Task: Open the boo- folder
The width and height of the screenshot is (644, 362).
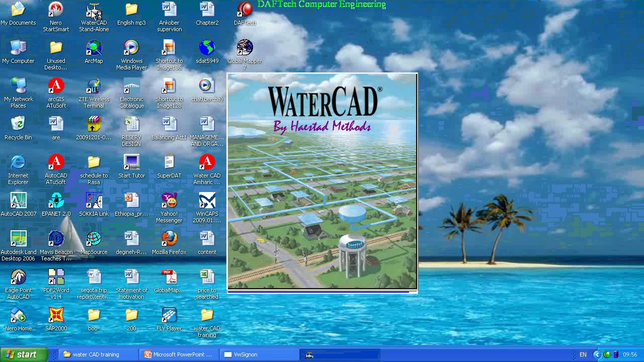Action: (94, 315)
